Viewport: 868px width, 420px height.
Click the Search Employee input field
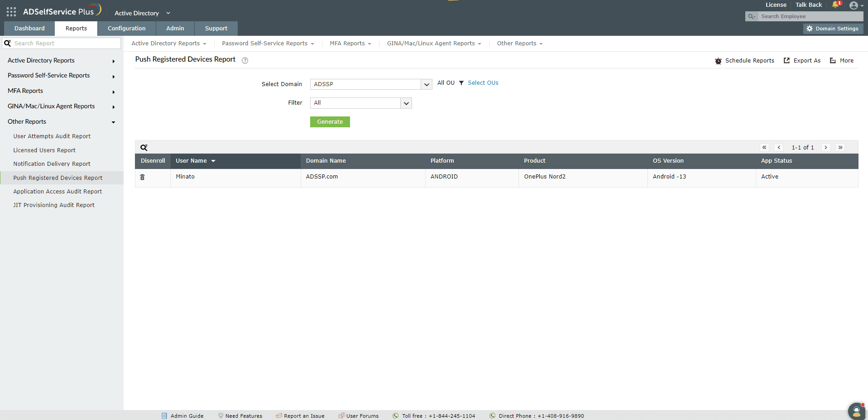pyautogui.click(x=810, y=16)
